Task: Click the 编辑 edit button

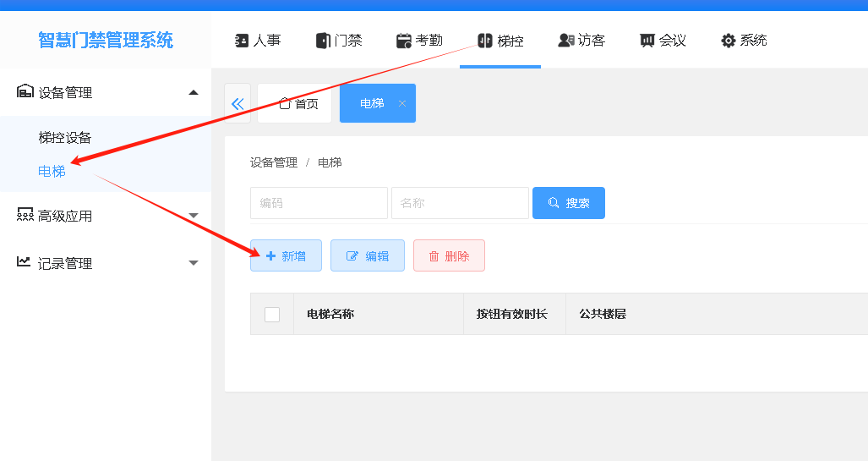Action: coord(368,255)
